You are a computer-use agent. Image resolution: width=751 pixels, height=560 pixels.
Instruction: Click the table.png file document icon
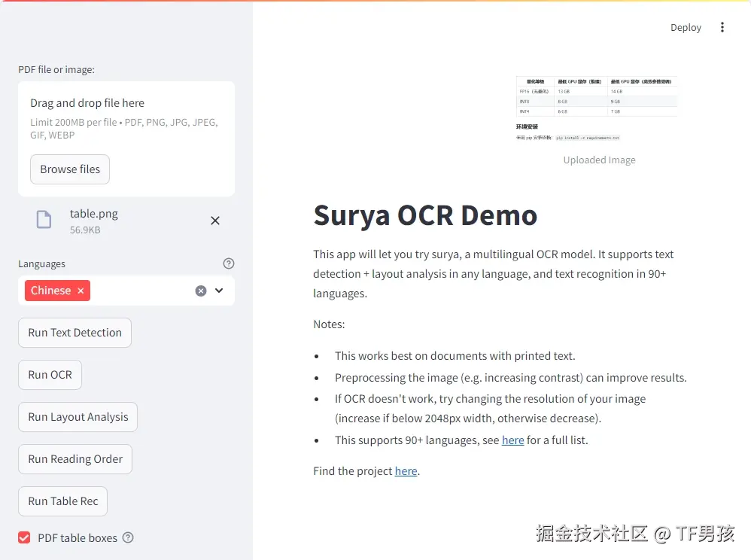click(x=44, y=219)
